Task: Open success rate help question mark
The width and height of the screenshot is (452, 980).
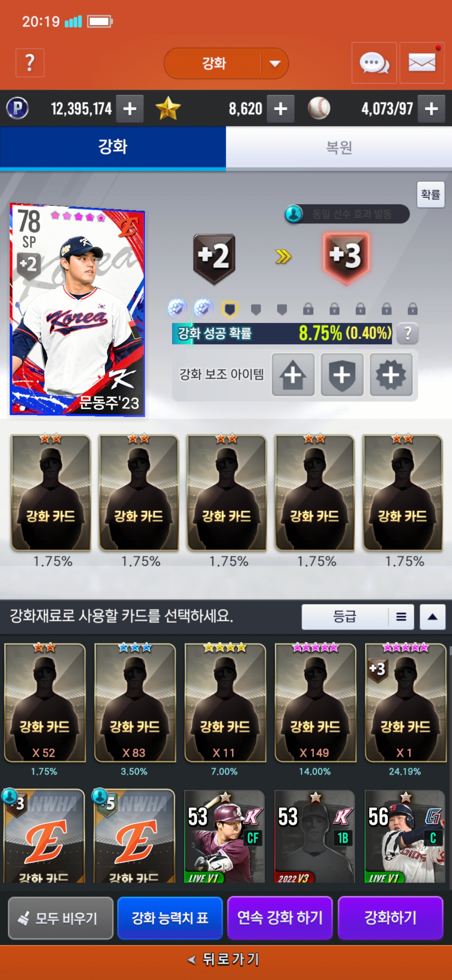Action: coord(408,333)
